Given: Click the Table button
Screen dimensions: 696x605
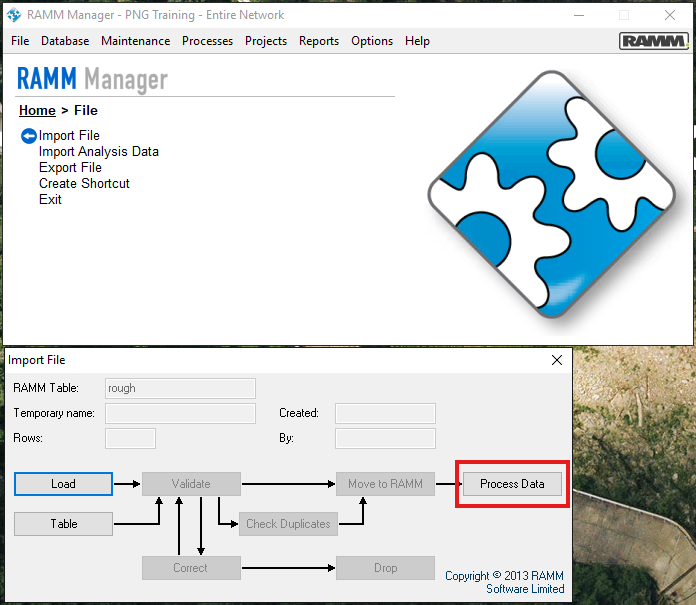Looking at the screenshot, I should pyautogui.click(x=63, y=524).
